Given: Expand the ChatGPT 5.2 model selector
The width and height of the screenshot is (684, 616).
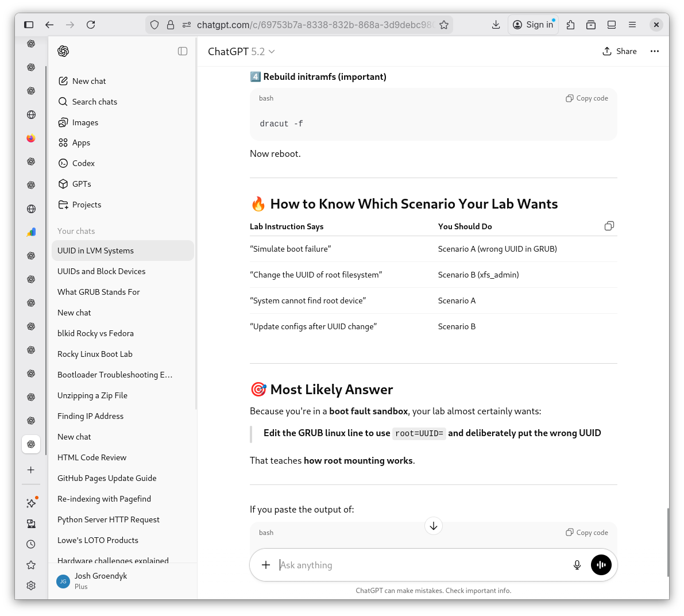Looking at the screenshot, I should 241,52.
